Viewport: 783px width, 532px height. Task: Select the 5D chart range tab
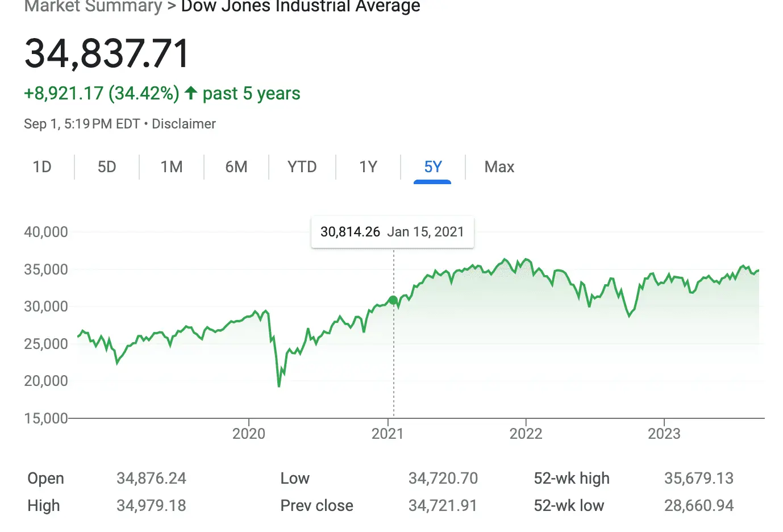(x=107, y=167)
